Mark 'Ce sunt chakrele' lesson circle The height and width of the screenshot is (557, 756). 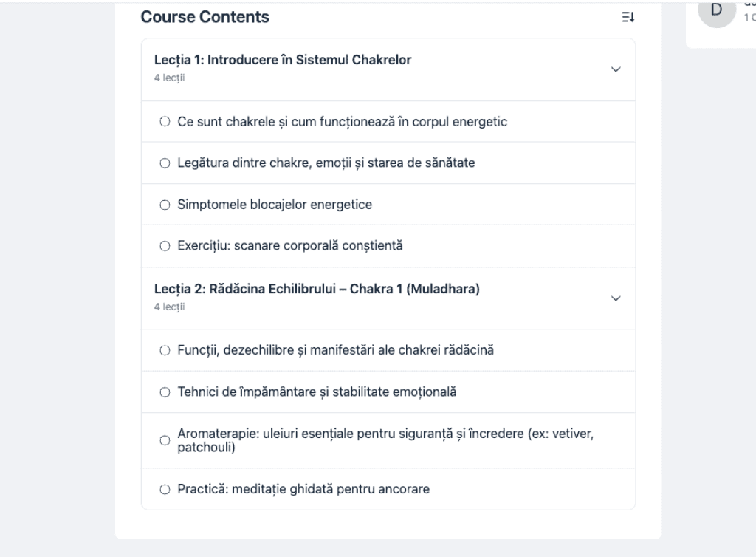point(165,122)
